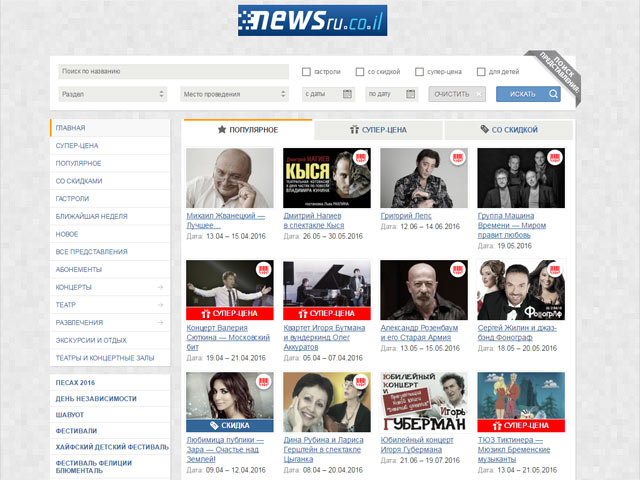Switch to the Со скидкой tab

pos(509,130)
